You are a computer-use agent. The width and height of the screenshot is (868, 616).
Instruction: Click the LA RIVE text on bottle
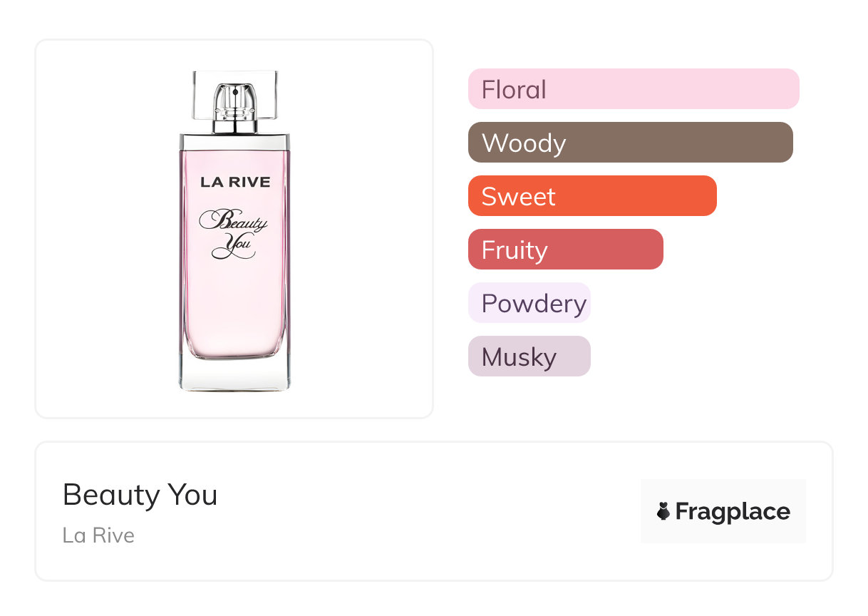[x=235, y=183]
